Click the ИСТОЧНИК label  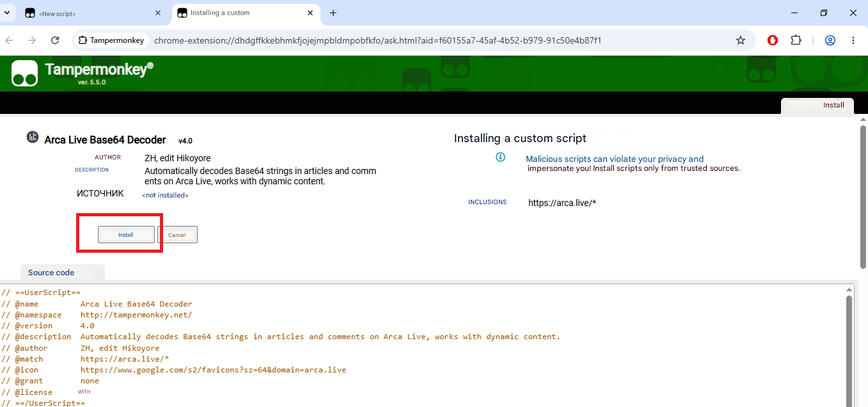(100, 193)
